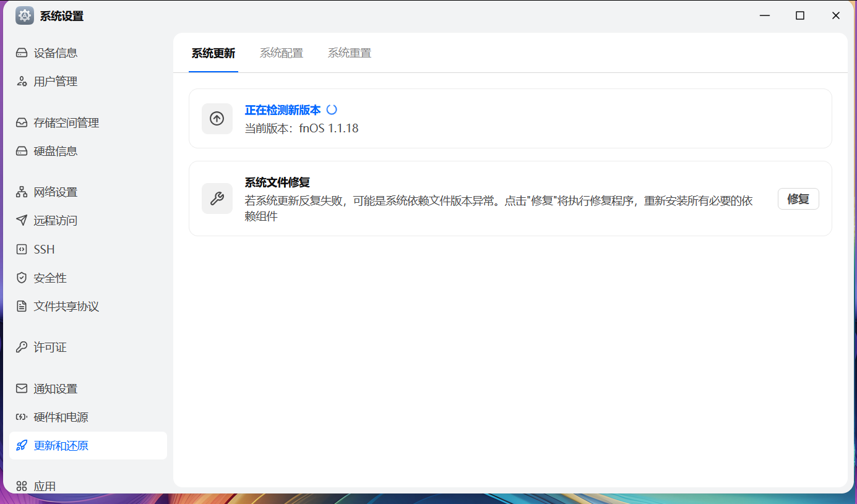点击标题栏的系统设置齿轮图标
The width and height of the screenshot is (857, 504).
[x=24, y=15]
